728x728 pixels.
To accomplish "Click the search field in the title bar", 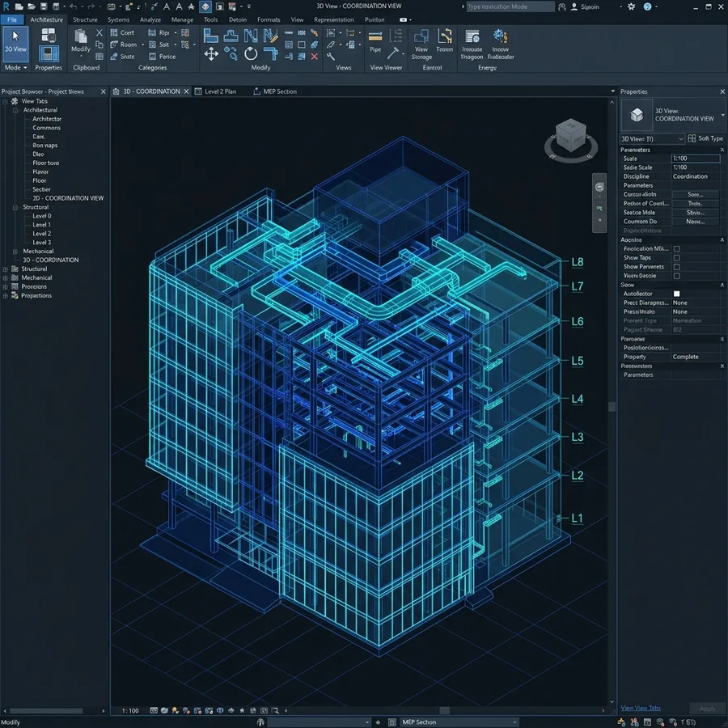I will click(x=510, y=6).
